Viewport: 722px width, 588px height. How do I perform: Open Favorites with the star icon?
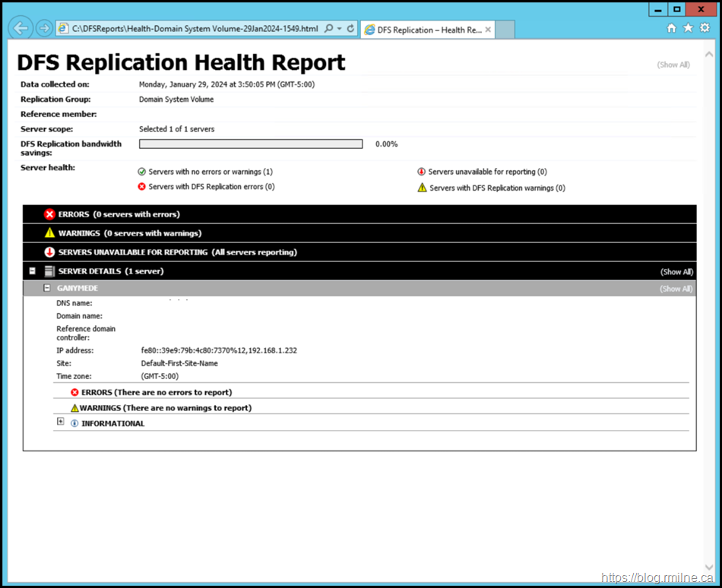[688, 28]
